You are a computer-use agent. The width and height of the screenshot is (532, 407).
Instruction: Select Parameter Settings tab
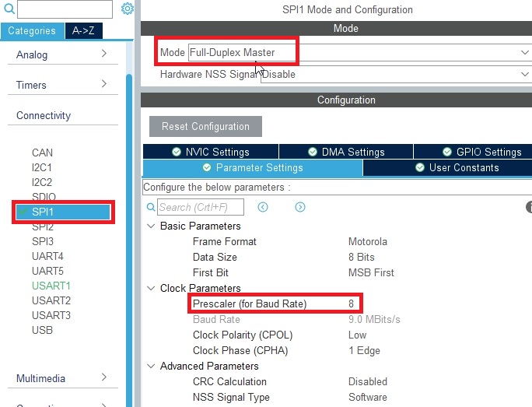(x=253, y=167)
